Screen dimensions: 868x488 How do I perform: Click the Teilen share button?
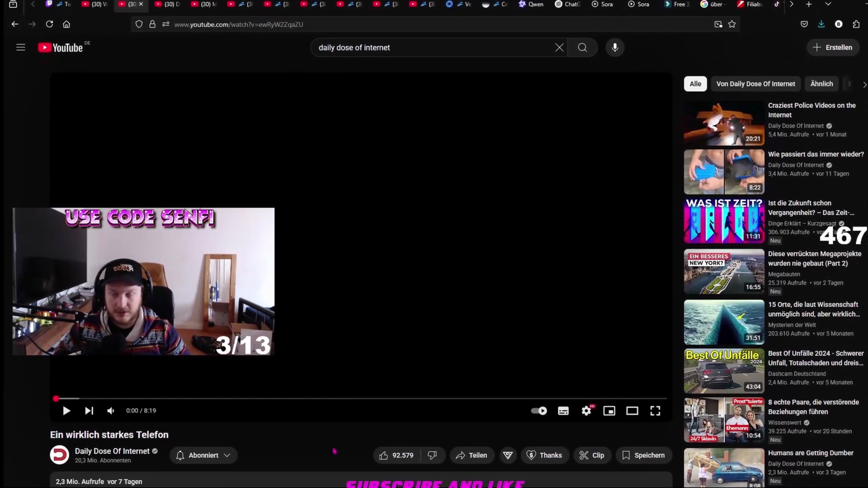[472, 455]
